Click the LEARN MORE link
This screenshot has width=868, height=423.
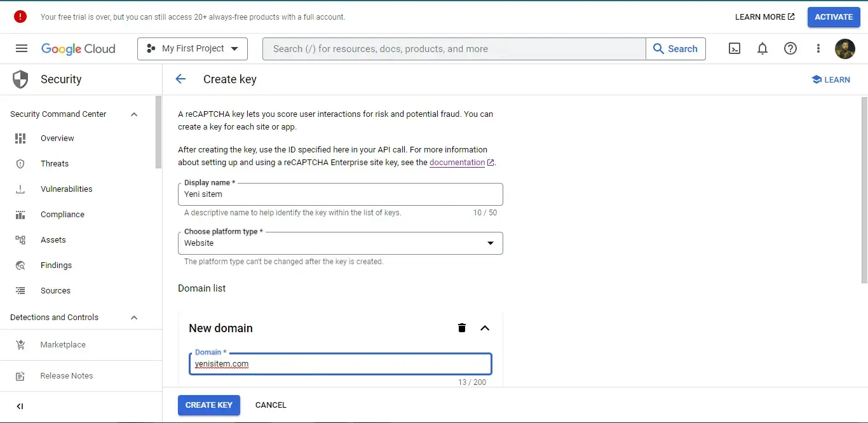764,17
